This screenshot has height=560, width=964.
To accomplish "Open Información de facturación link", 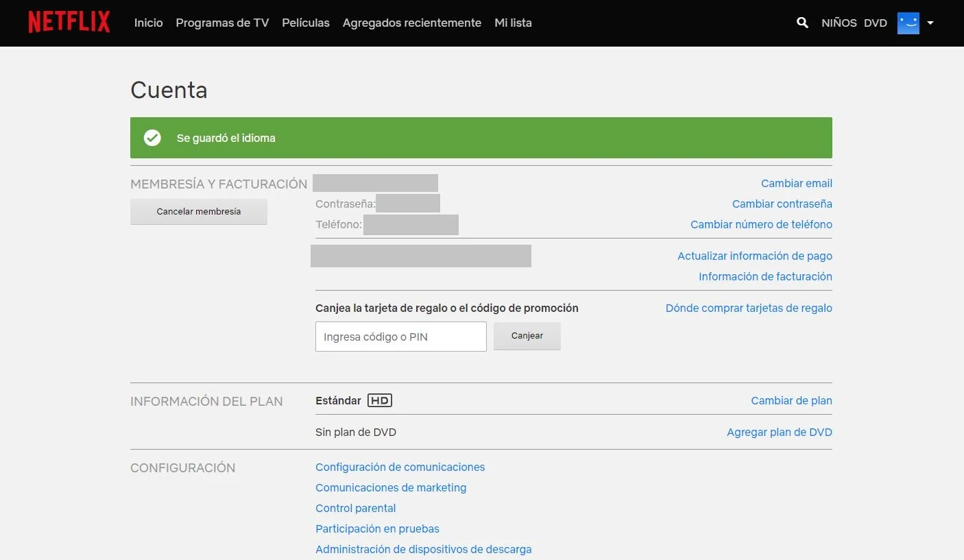I will pyautogui.click(x=765, y=276).
